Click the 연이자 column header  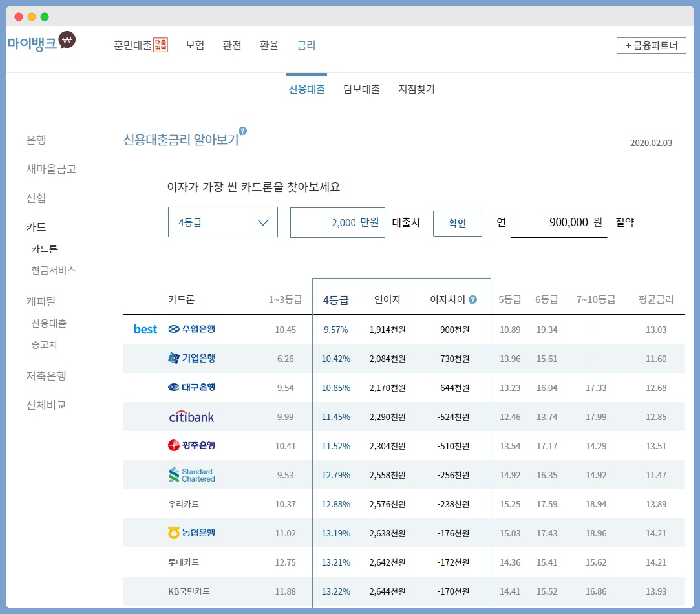click(x=388, y=300)
